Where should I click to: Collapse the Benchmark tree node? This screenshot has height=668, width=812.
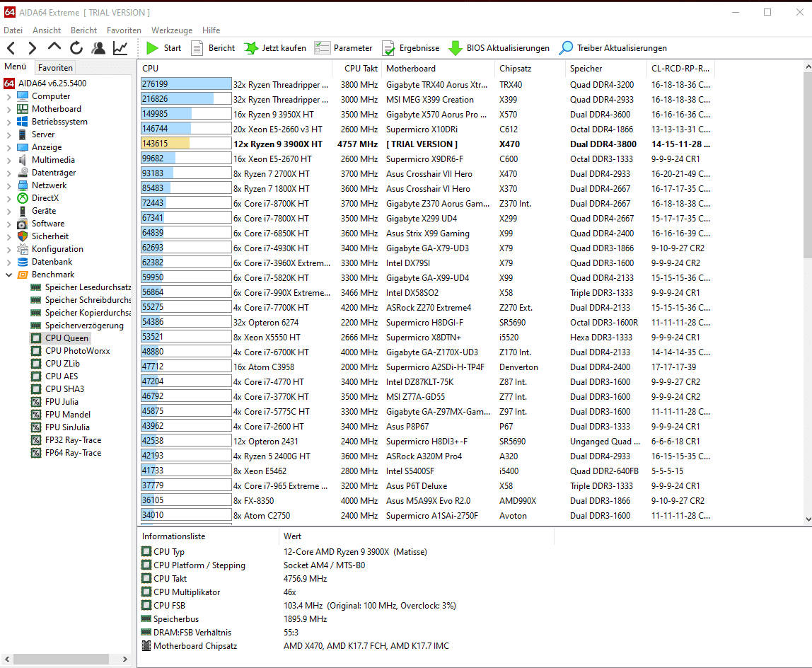tap(8, 275)
